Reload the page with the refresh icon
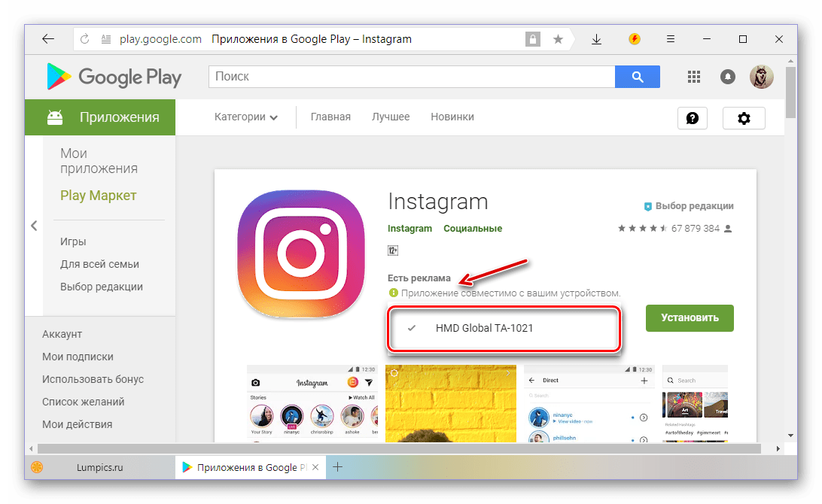Viewport: 822px width, 504px height. 84,39
